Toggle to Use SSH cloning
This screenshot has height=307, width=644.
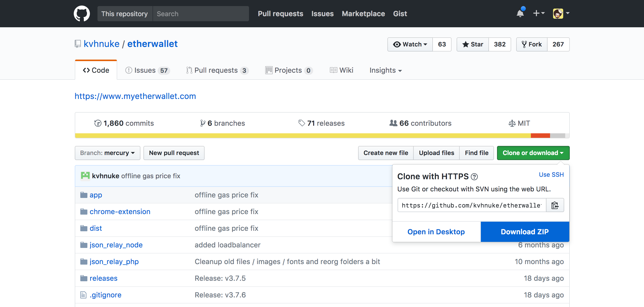pyautogui.click(x=551, y=175)
